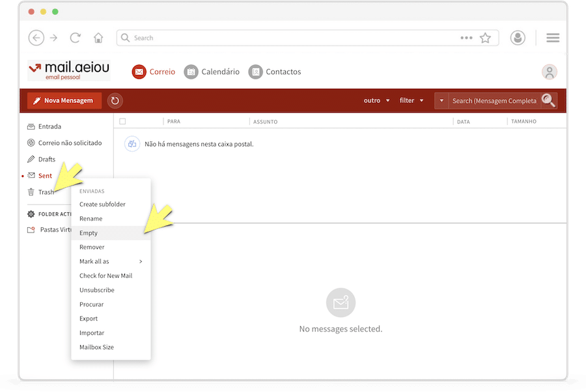Open the user profile avatar below toolbar
The image size is (586, 392).
[550, 72]
